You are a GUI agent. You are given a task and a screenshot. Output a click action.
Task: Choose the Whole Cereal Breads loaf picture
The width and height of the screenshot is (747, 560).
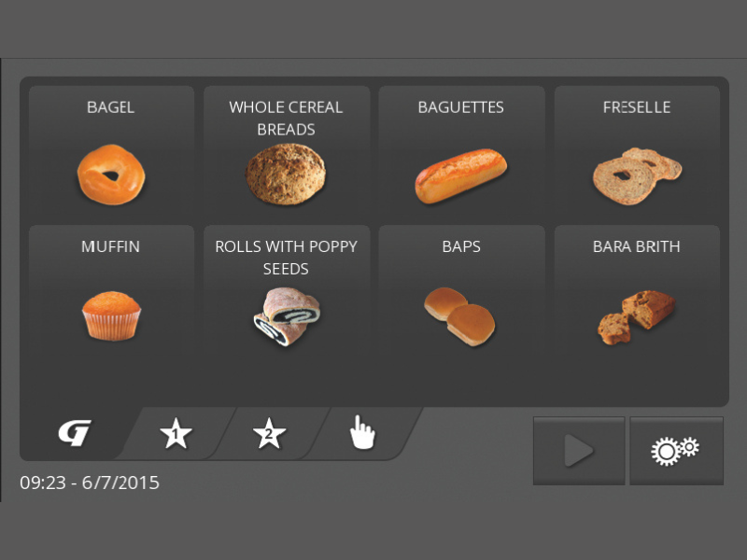coord(286,175)
